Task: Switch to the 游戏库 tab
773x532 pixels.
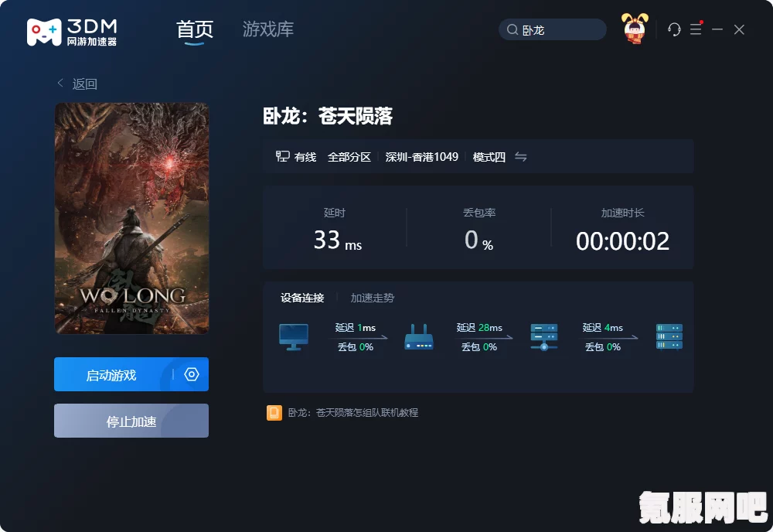Action: [268, 29]
